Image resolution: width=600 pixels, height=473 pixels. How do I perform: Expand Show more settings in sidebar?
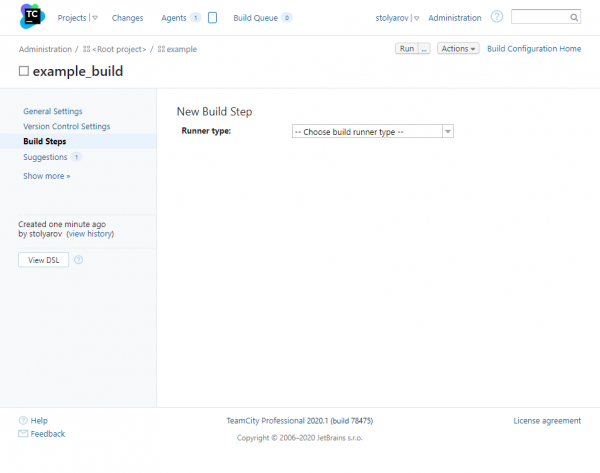pos(47,176)
